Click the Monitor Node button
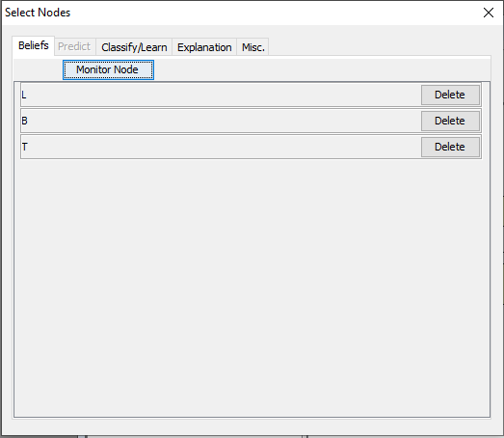The height and width of the screenshot is (438, 504). point(108,69)
